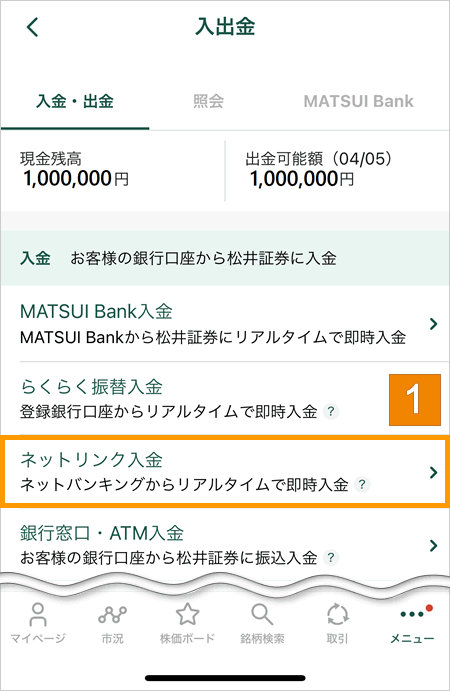Tap the back arrow icon
Image resolution: width=450 pixels, height=691 pixels.
tap(33, 27)
